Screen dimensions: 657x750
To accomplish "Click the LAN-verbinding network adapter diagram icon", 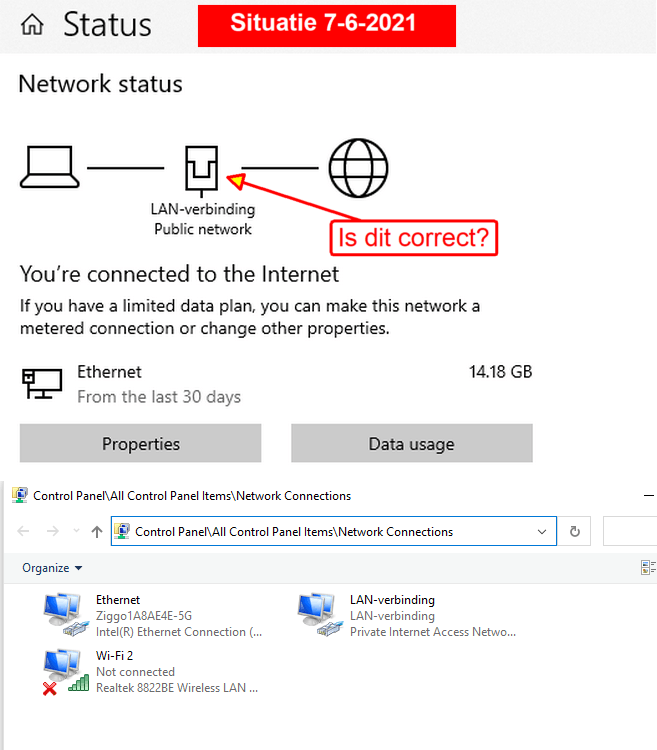I will coord(201,167).
